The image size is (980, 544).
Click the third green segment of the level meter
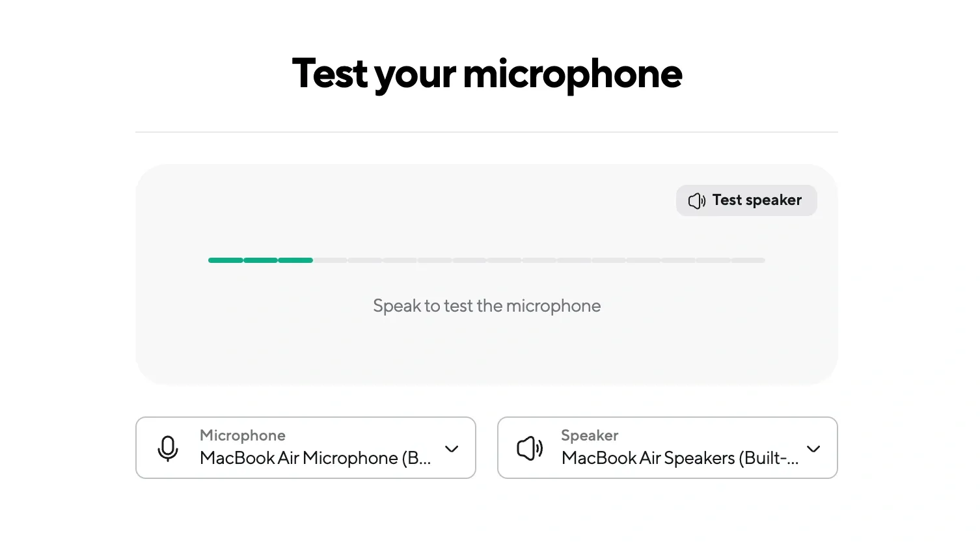(x=295, y=260)
